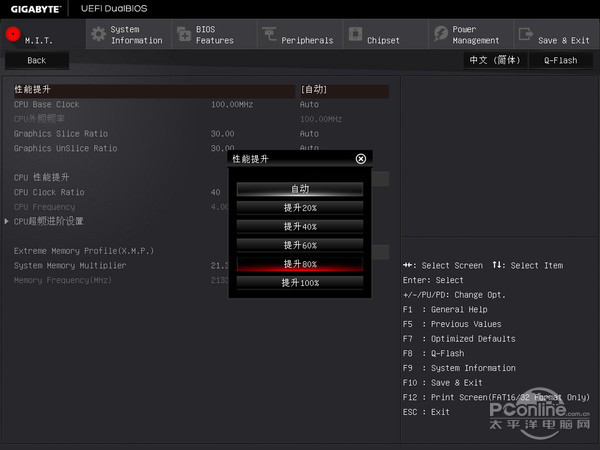This screenshot has height=450, width=600.
Task: Click the F10 Save & Exit help line
Action: pyautogui.click(x=443, y=383)
